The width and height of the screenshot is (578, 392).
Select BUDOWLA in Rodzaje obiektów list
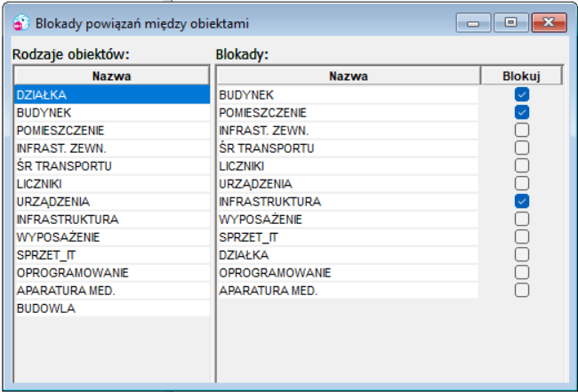point(112,308)
